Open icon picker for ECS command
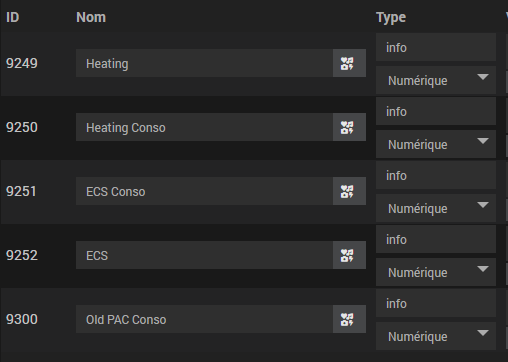508x362 pixels. pyautogui.click(x=349, y=255)
